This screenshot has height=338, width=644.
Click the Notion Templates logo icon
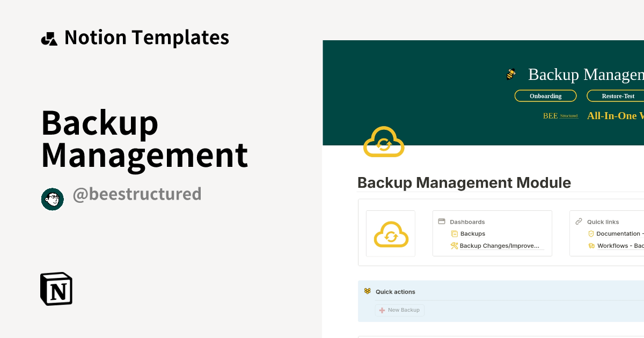coord(49,37)
